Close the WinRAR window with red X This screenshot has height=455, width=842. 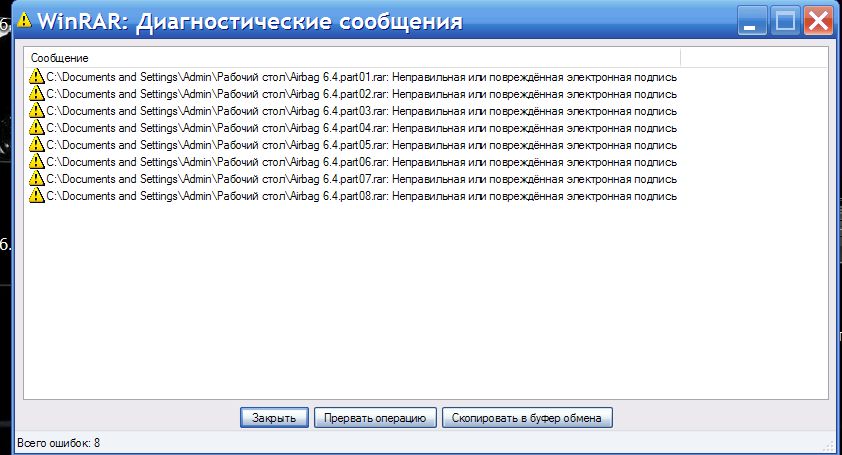818,21
